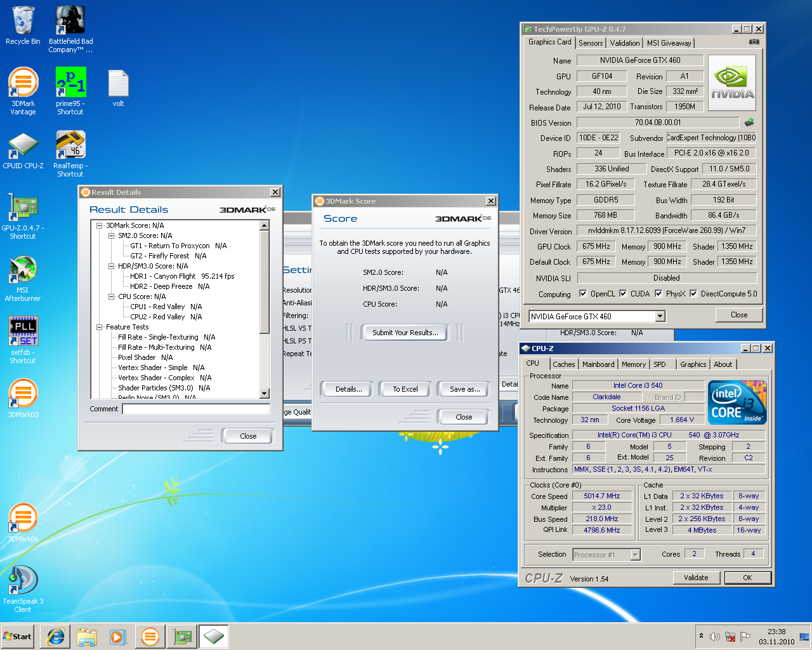Collapse SM2.0 Score tree node

[x=112, y=235]
